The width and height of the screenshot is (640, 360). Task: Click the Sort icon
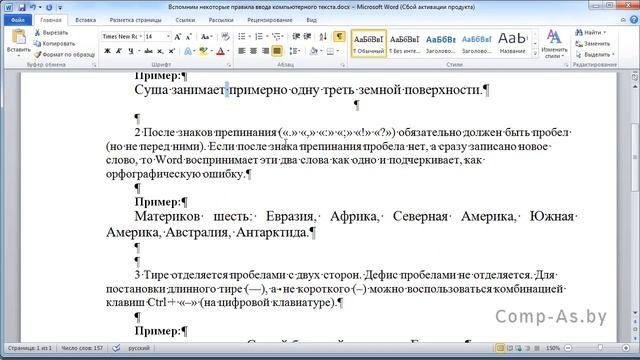[323, 37]
